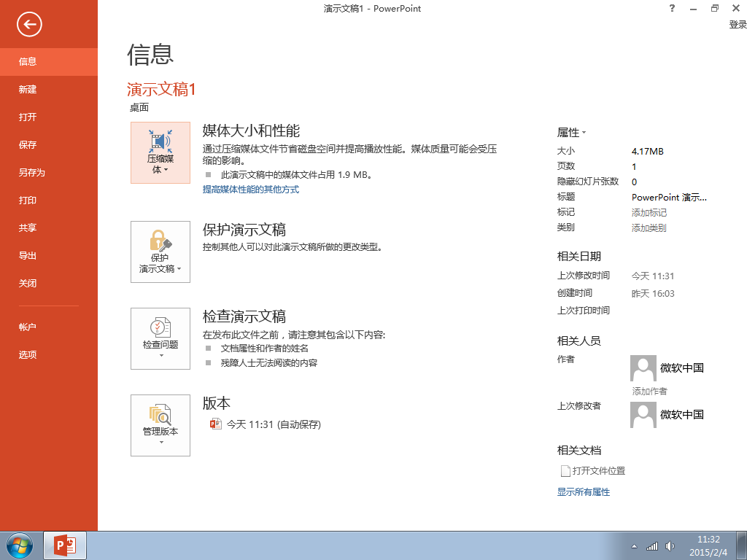747x560 pixels.
Task: Open 帐户 in the sidebar
Action: (x=49, y=327)
